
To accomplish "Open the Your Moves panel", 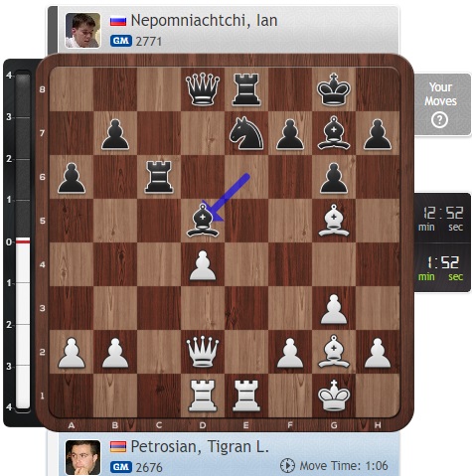I will 442,104.
